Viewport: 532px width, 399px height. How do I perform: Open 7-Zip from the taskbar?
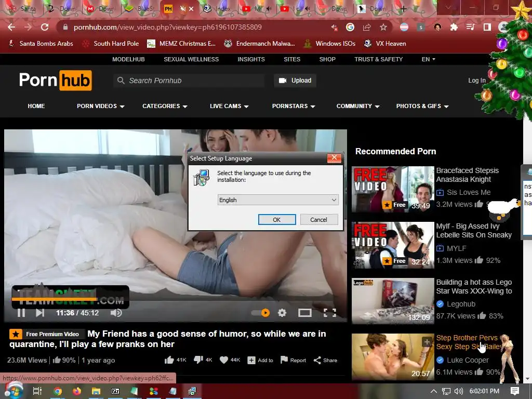coord(115,391)
